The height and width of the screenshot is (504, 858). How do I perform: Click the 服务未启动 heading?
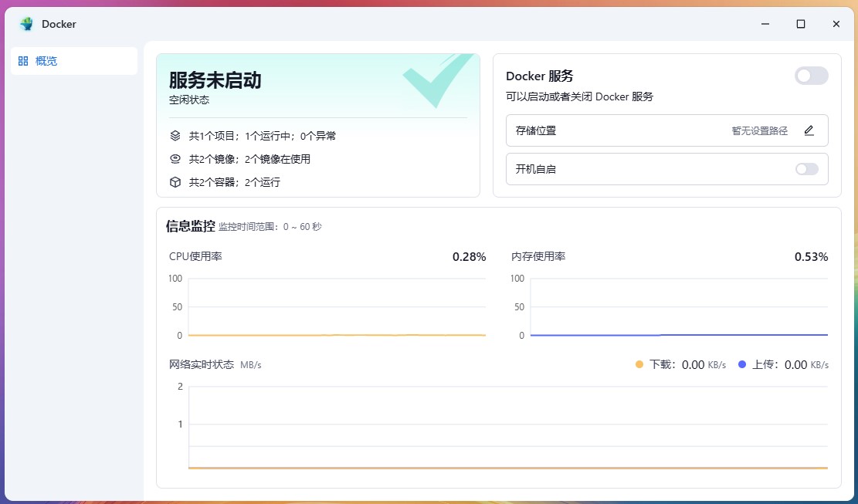pyautogui.click(x=215, y=80)
